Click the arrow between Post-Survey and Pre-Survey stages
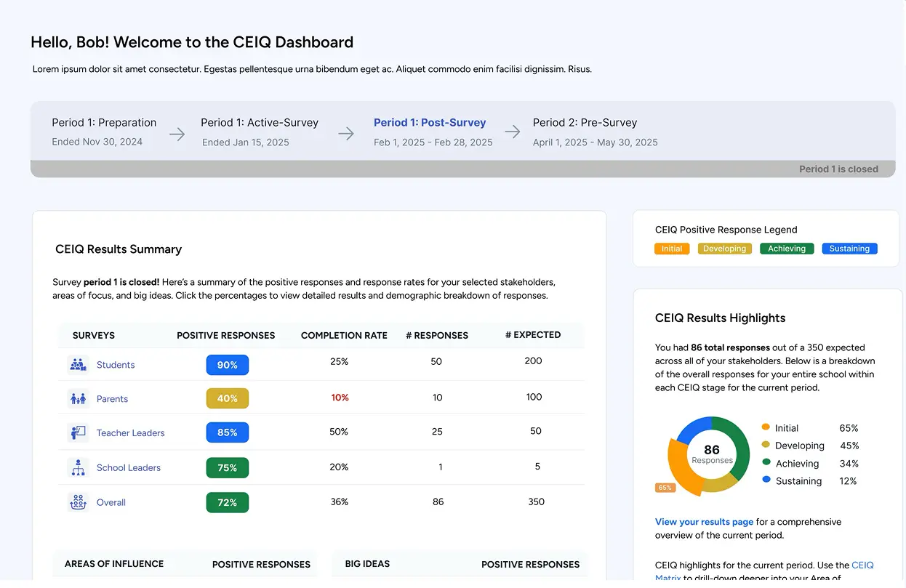 tap(513, 132)
